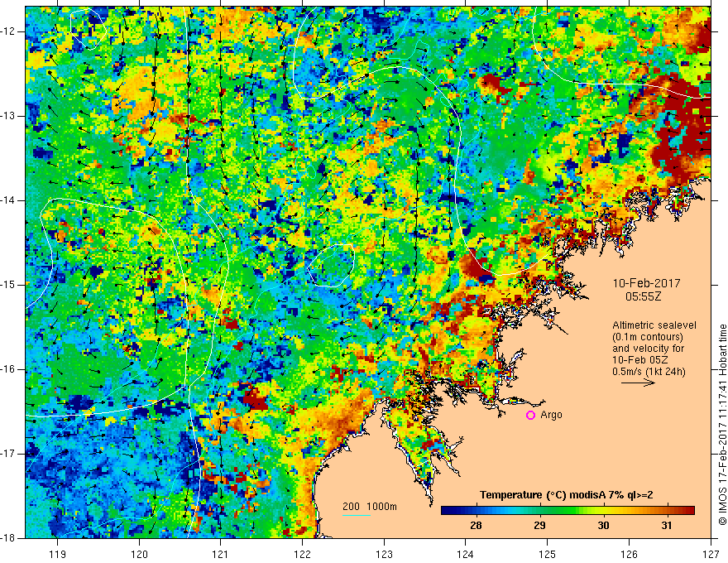Click the IMOS copyright timestamp text
The height and width of the screenshot is (563, 728).
click(722, 424)
